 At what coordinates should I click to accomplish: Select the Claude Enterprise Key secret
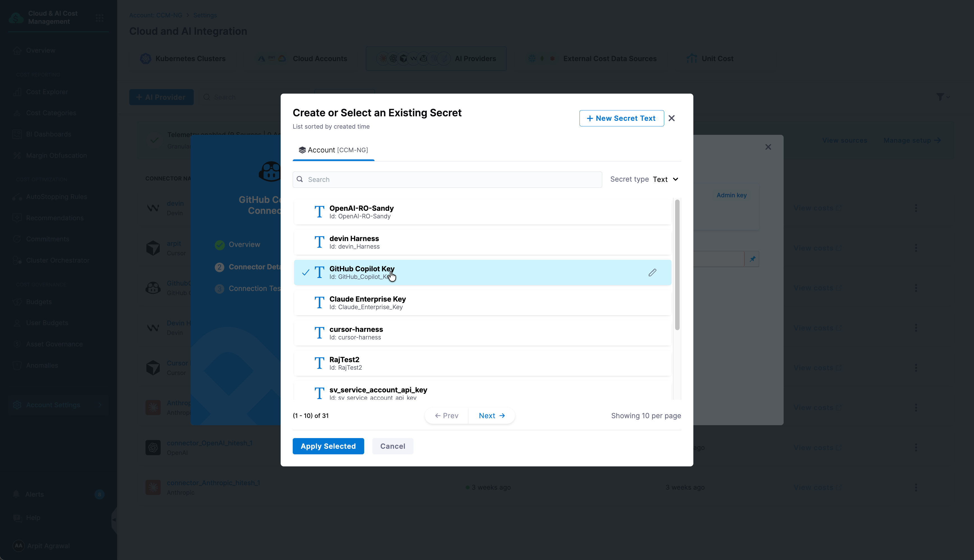pos(483,303)
